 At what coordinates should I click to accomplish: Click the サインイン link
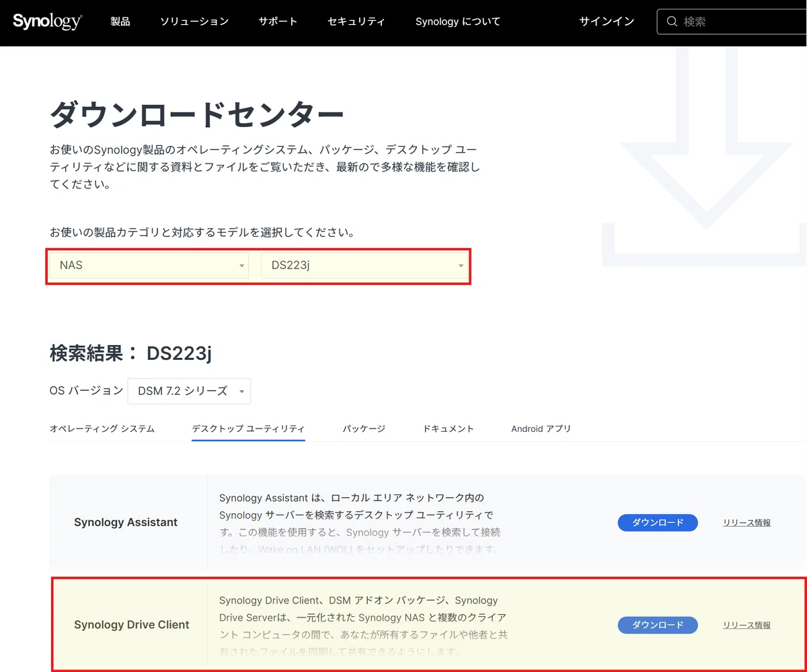point(607,22)
